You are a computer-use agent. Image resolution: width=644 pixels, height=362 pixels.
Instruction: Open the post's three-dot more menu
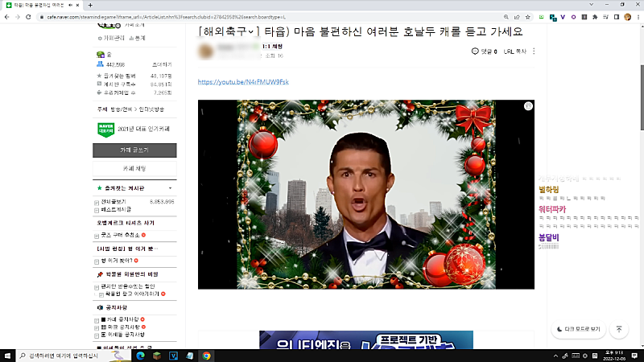point(534,51)
